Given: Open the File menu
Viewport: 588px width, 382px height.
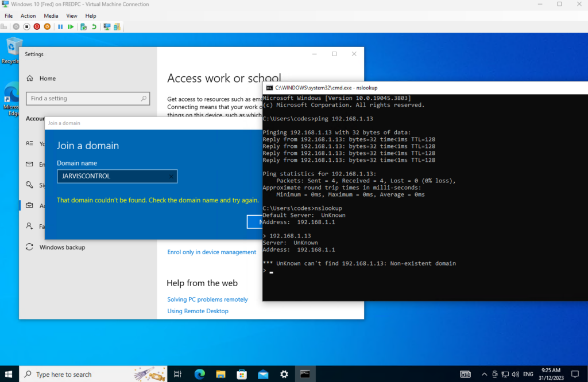Looking at the screenshot, I should coord(9,15).
